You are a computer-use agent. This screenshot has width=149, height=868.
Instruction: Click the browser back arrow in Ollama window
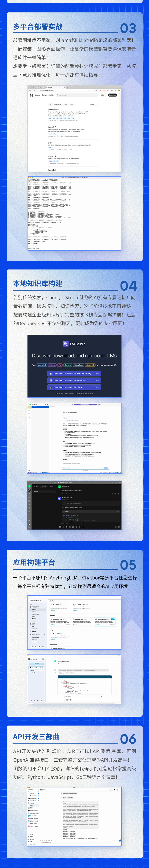(30, 90)
